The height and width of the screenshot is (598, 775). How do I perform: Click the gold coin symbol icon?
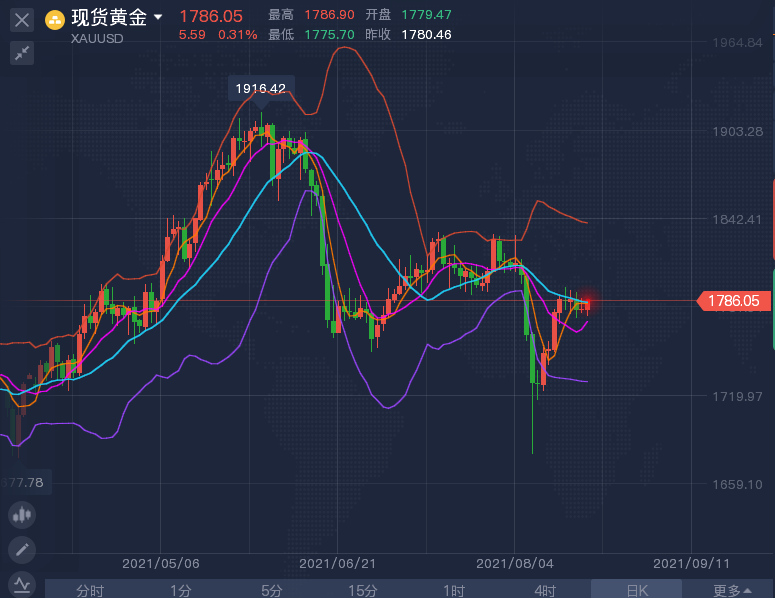point(54,20)
